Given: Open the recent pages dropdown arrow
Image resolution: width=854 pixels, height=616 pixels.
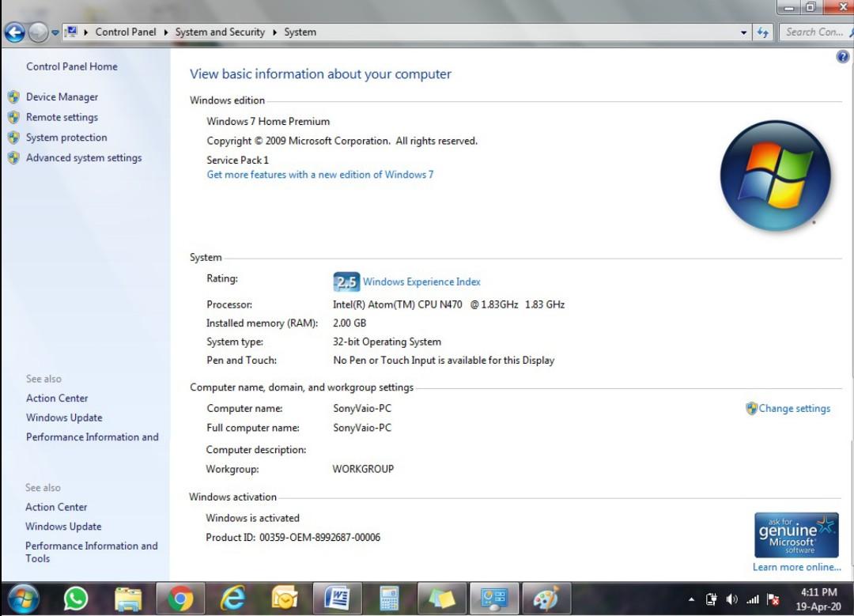Looking at the screenshot, I should click(55, 32).
